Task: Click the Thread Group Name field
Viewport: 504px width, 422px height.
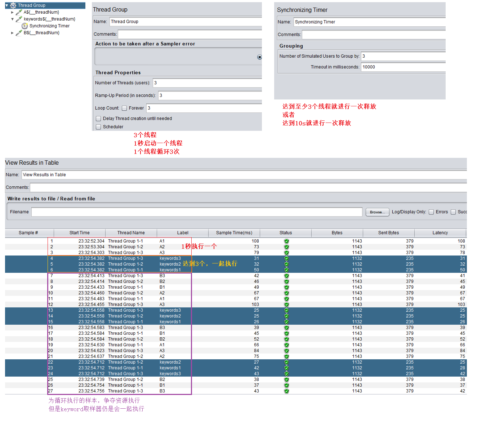Action: tap(186, 22)
